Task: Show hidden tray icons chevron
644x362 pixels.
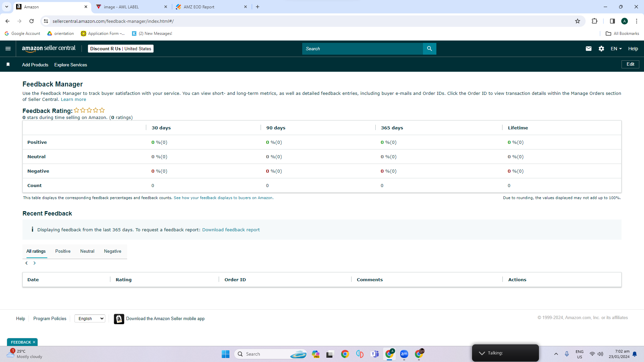Action: pos(556,354)
